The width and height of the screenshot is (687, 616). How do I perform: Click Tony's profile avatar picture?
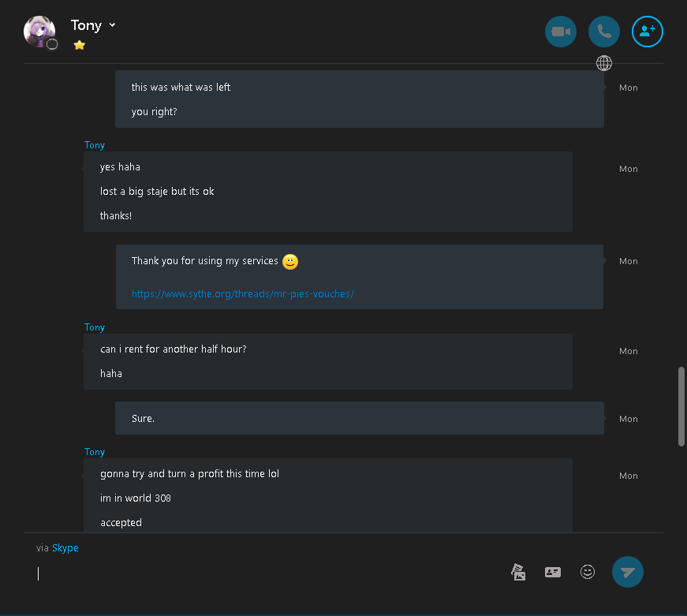click(x=39, y=31)
